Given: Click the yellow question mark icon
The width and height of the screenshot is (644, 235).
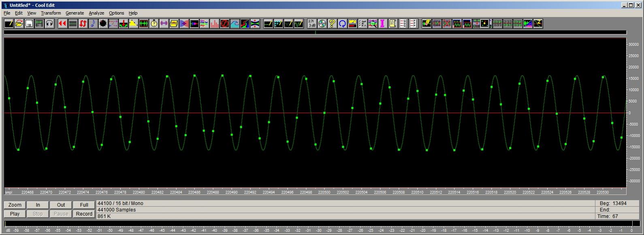Looking at the screenshot, I should click(332, 24).
